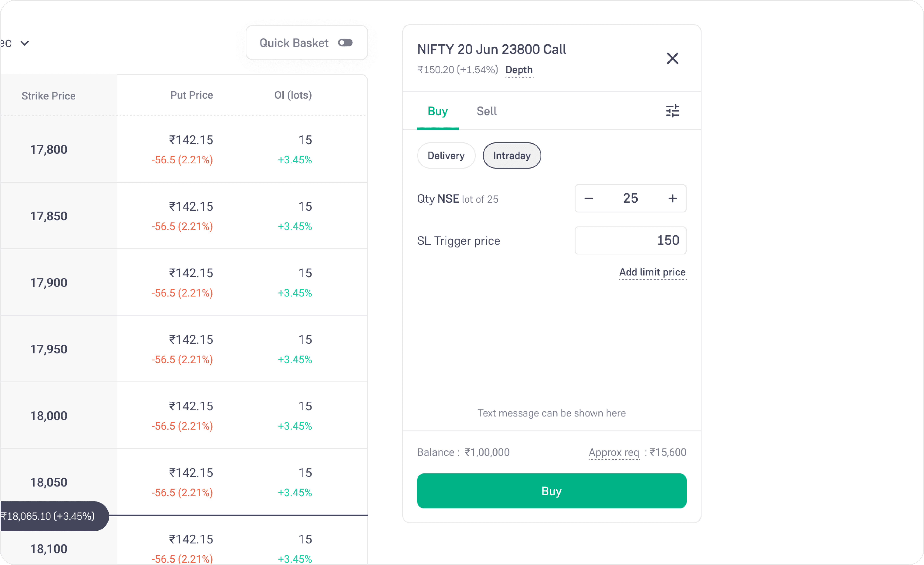
Task: Open order settings sliders icon
Action: [672, 111]
